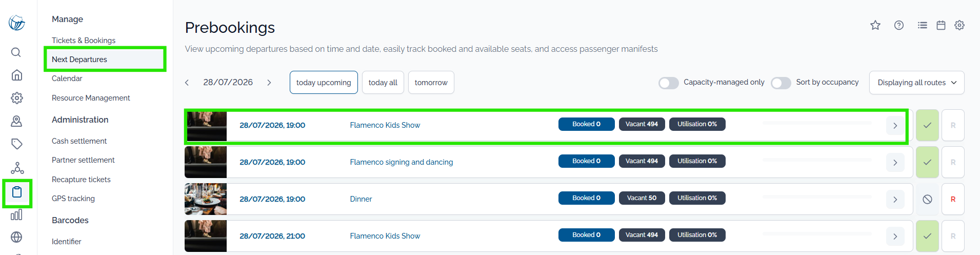Go to next date with right chevron
Image resolution: width=980 pixels, height=255 pixels.
[269, 83]
